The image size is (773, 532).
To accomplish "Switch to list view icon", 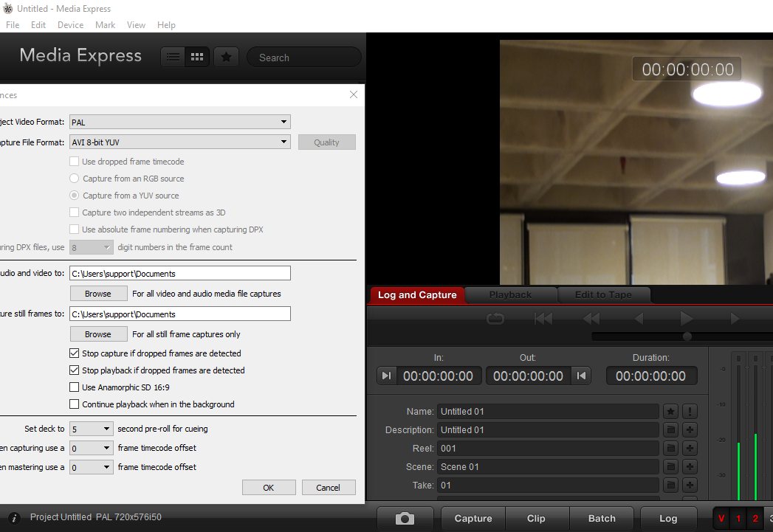I will click(x=173, y=57).
